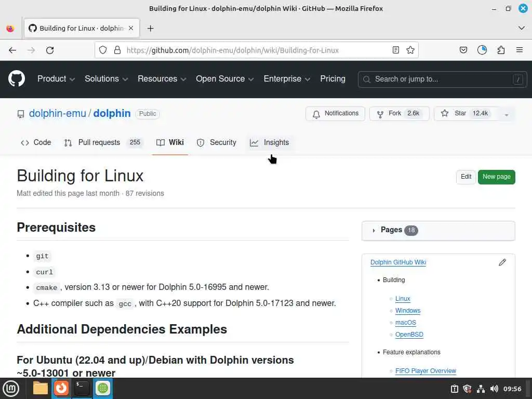Open the Dolphin GitHub Wiki link
Image resolution: width=532 pixels, height=399 pixels.
(x=398, y=262)
